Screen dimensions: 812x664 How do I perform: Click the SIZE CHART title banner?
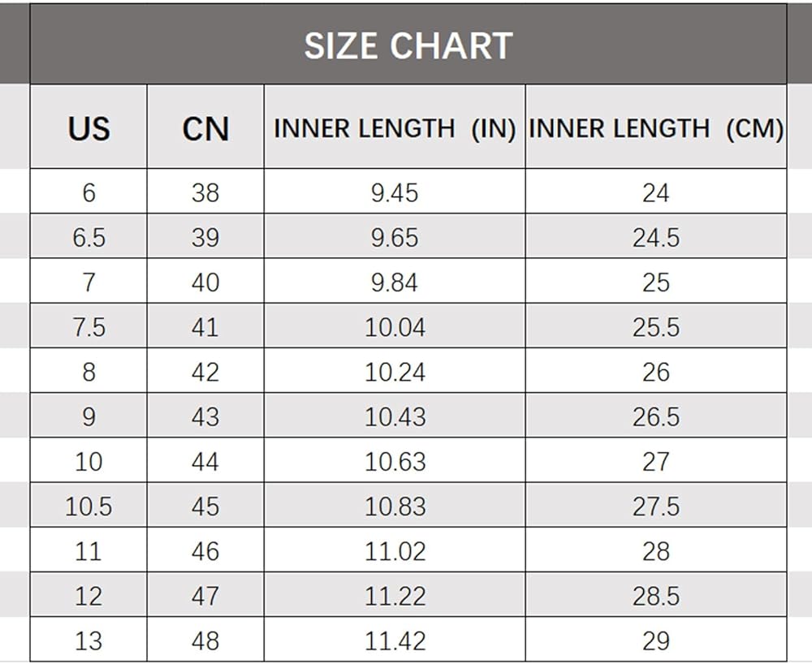coord(408,45)
